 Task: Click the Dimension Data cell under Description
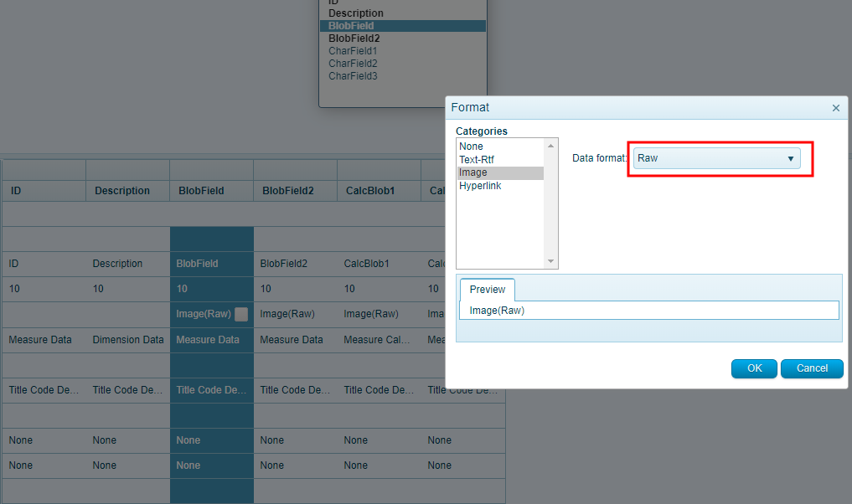pyautogui.click(x=128, y=340)
